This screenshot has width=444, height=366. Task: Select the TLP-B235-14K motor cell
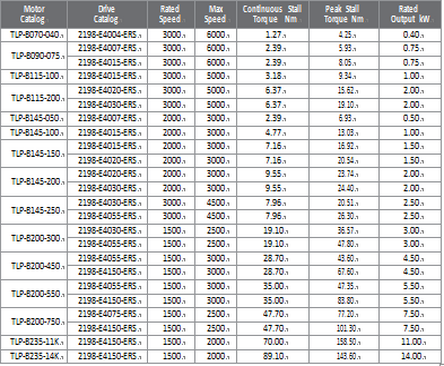pos(34,356)
